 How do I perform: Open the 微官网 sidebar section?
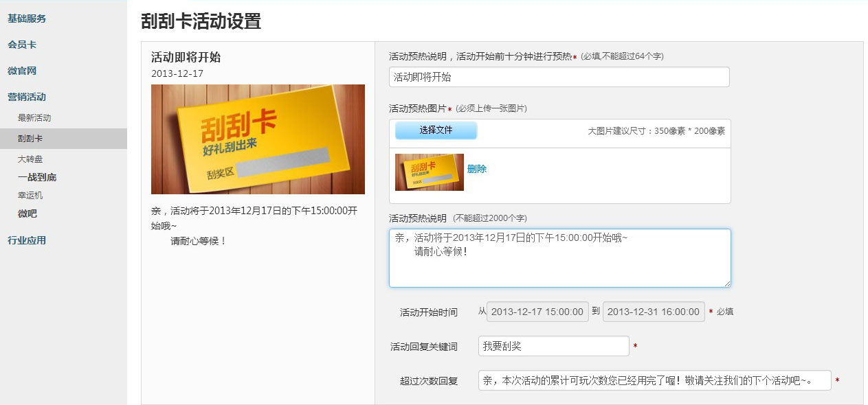pyautogui.click(x=22, y=71)
